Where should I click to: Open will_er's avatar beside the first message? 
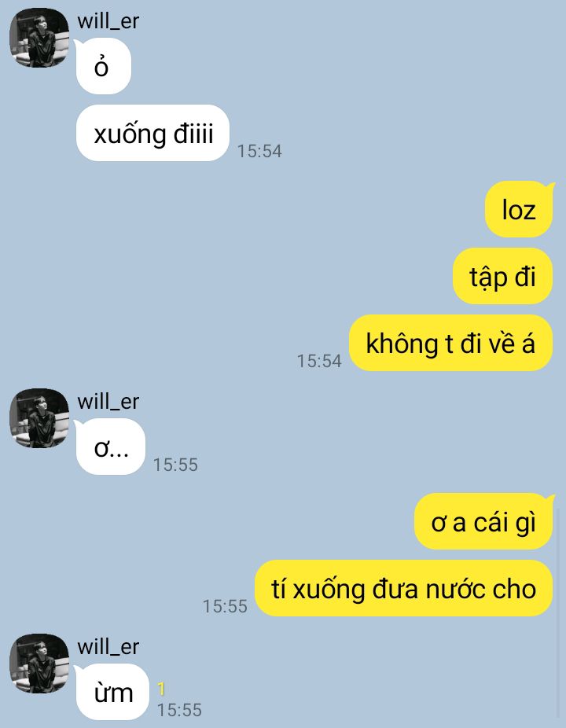point(39,38)
